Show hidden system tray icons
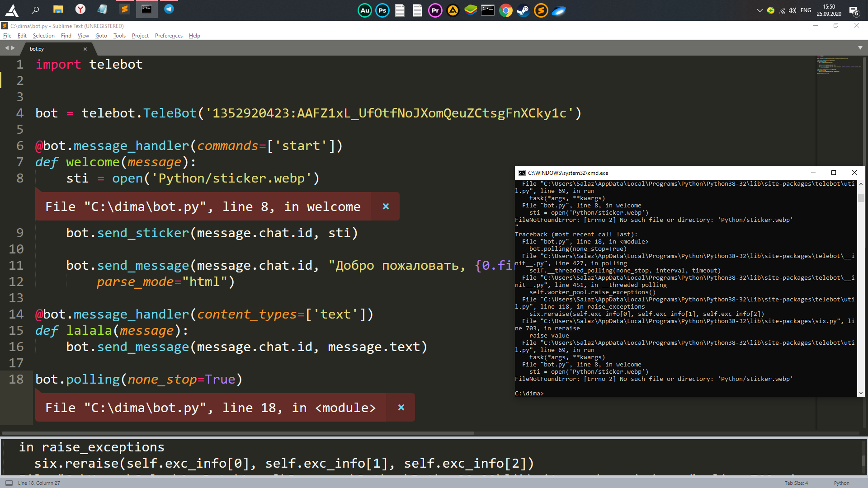The width and height of the screenshot is (868, 488). point(759,10)
